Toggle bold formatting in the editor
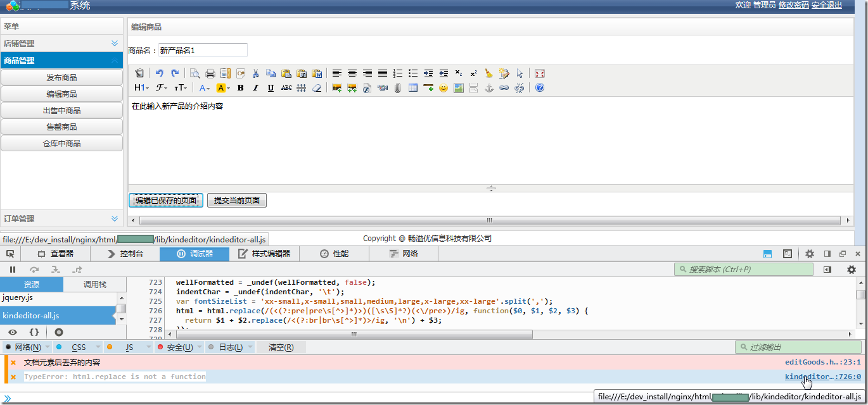This screenshot has height=405, width=868. click(x=241, y=88)
